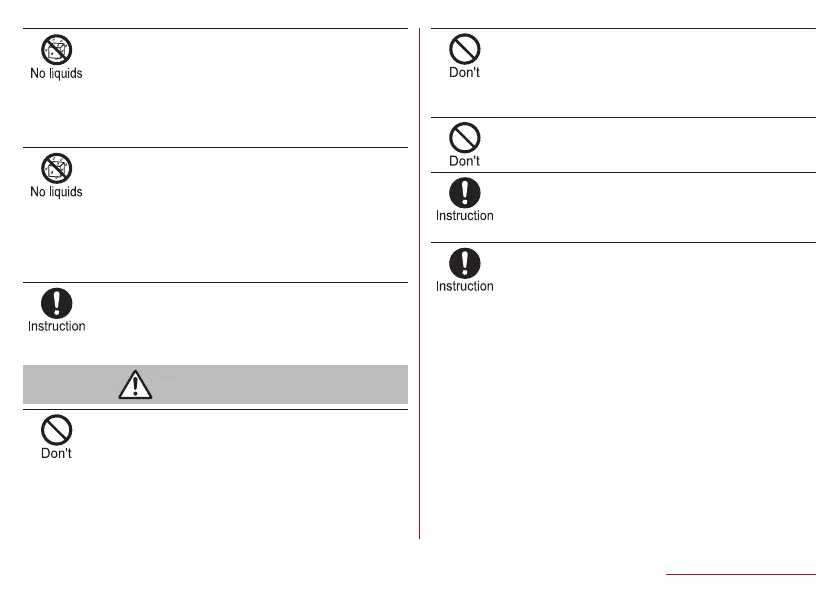The height and width of the screenshot is (595, 839).
Task: Click the second Don't icon in right column
Action: (x=465, y=137)
